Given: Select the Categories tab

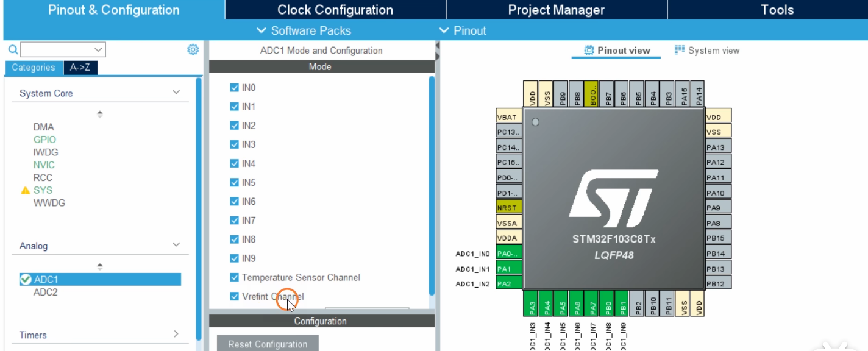Looking at the screenshot, I should (x=34, y=68).
